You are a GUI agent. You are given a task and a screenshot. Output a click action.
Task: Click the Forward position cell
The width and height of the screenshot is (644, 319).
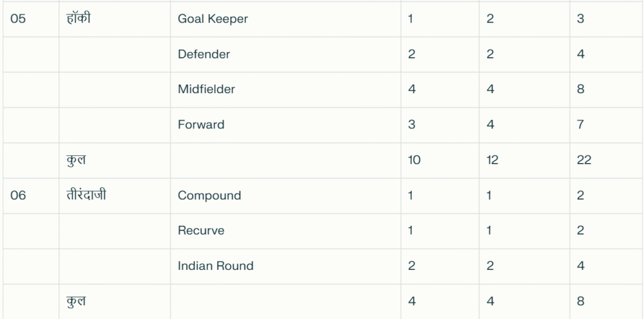pyautogui.click(x=286, y=125)
